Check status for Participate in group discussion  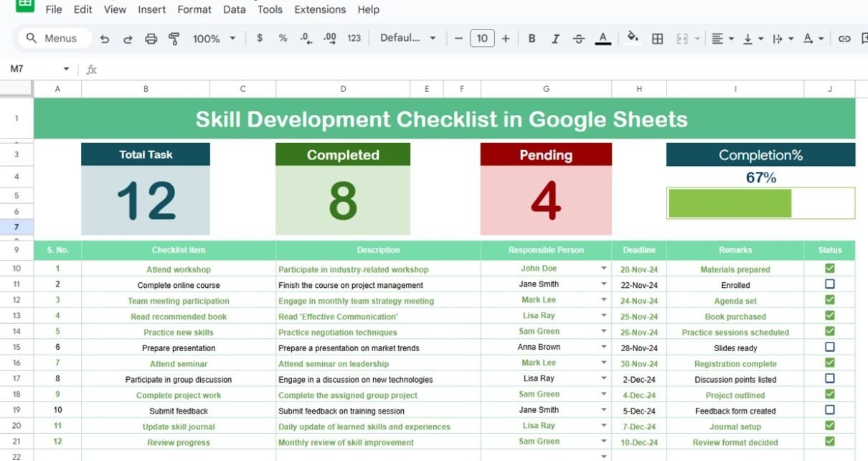tap(830, 378)
